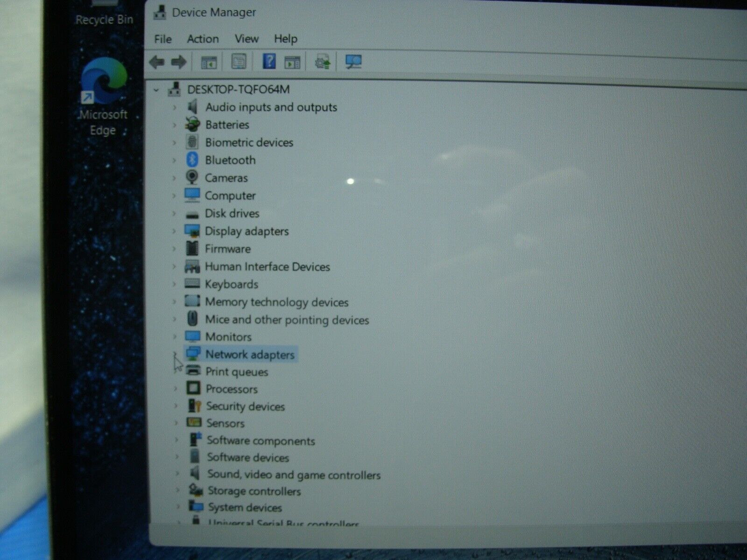747x560 pixels.
Task: Click the Mice and other pointing devices icon
Action: 192,319
